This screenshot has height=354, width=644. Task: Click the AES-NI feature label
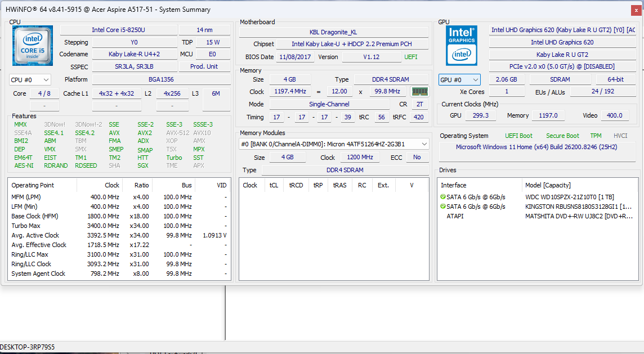[x=24, y=165]
